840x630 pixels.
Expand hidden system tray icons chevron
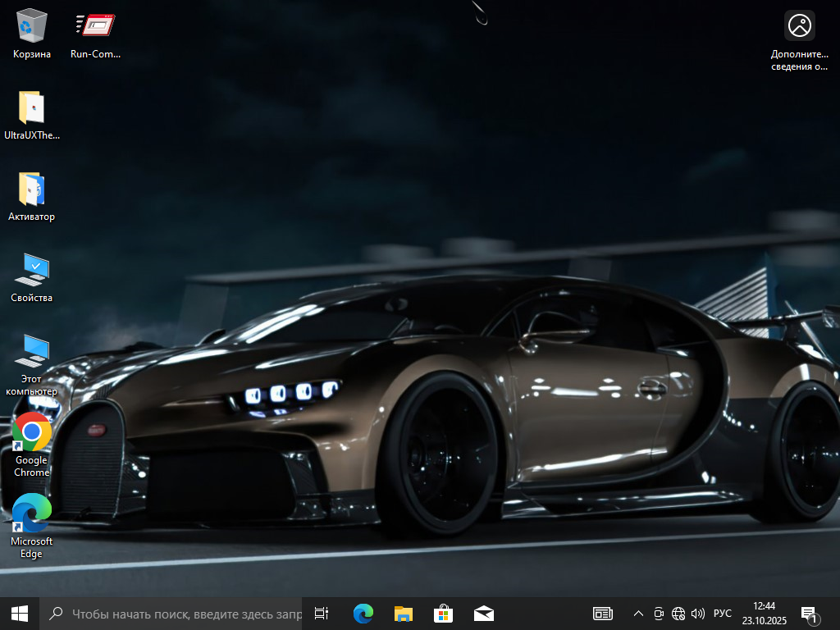pos(638,613)
